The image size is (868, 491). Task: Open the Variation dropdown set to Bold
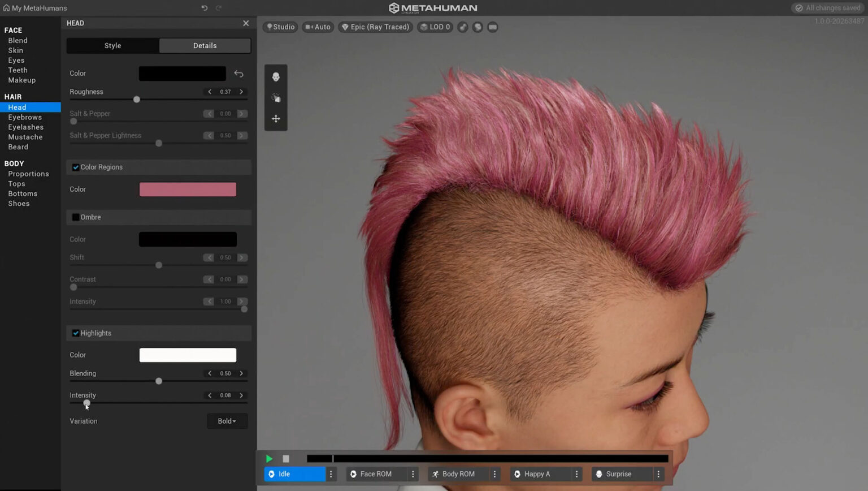click(227, 421)
